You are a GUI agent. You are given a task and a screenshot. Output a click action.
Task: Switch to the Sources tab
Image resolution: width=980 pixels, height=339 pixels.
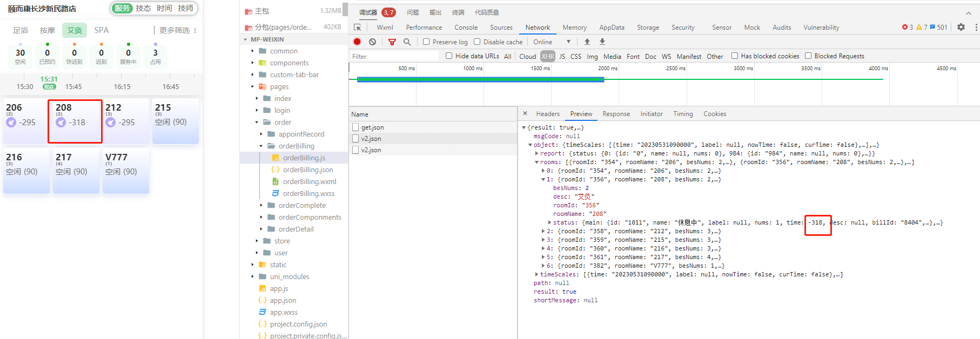(501, 28)
